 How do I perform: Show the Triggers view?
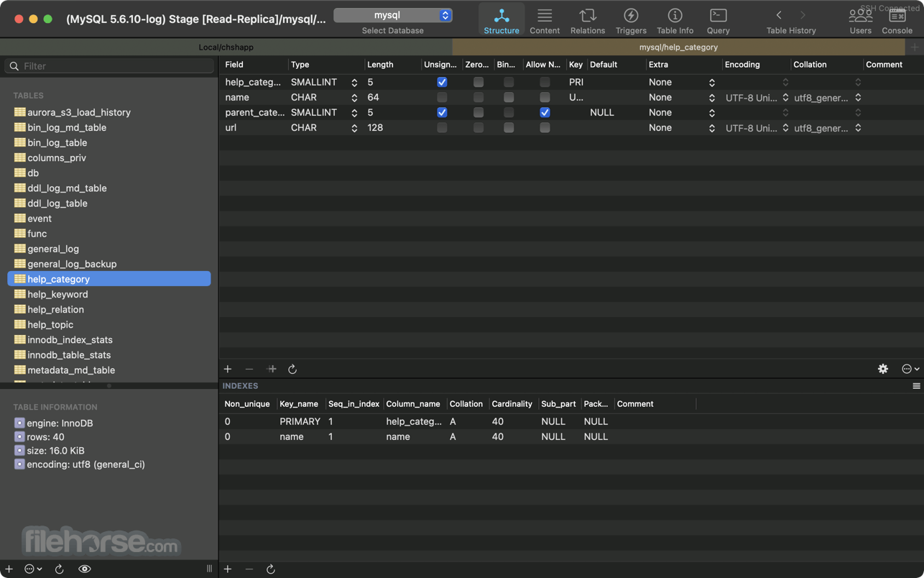(x=631, y=20)
